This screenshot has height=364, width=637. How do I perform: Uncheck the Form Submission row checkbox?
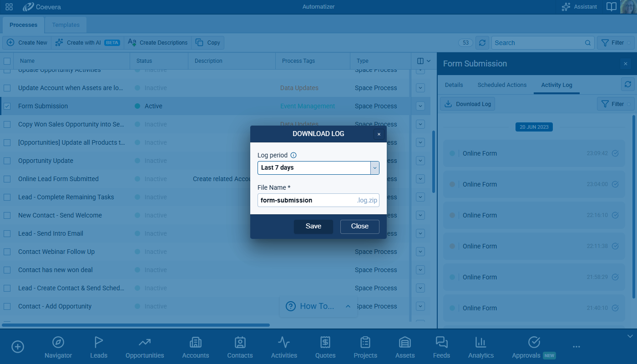[7, 106]
